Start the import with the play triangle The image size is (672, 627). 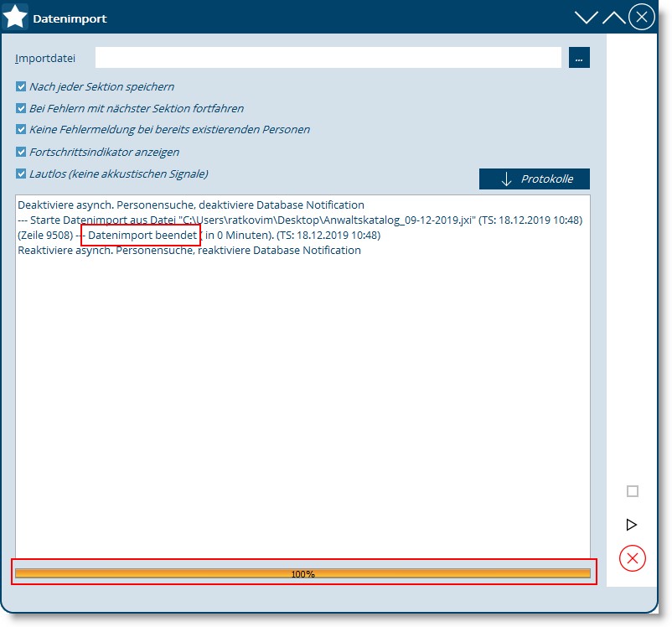point(632,525)
